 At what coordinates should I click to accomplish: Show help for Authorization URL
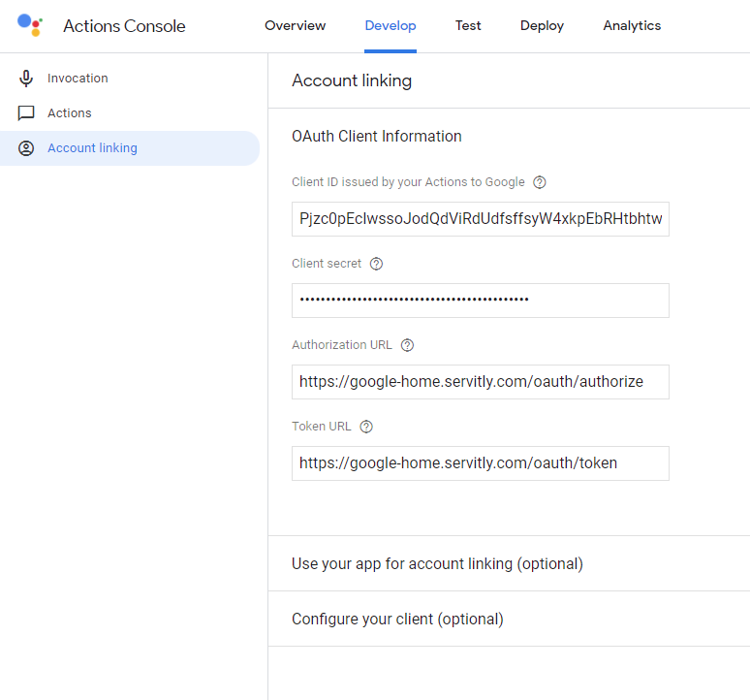pyautogui.click(x=407, y=345)
